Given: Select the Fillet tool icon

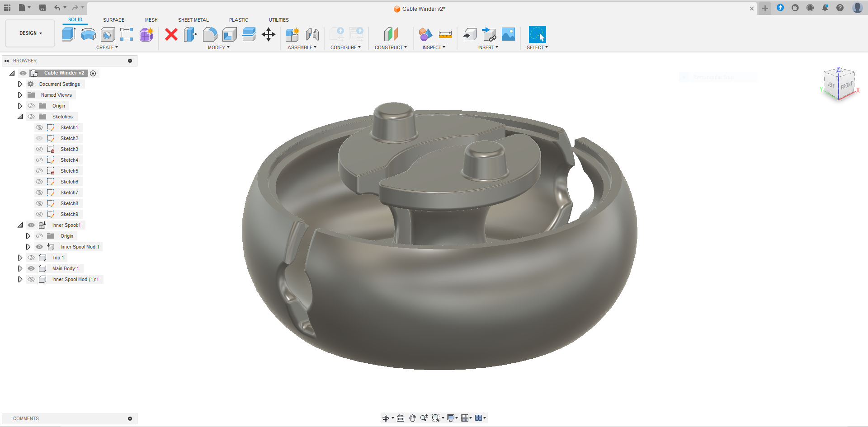Looking at the screenshot, I should tap(210, 34).
